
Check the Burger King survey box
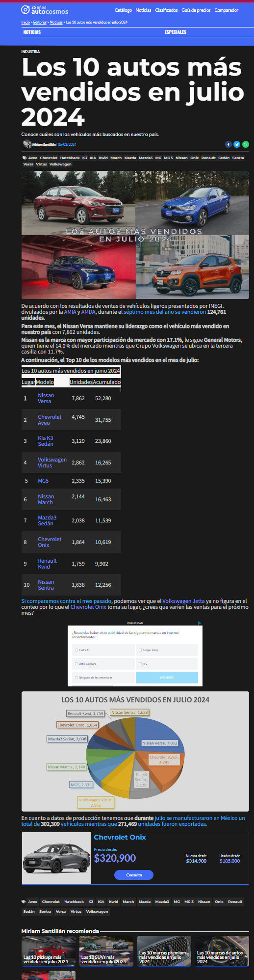click(140, 650)
